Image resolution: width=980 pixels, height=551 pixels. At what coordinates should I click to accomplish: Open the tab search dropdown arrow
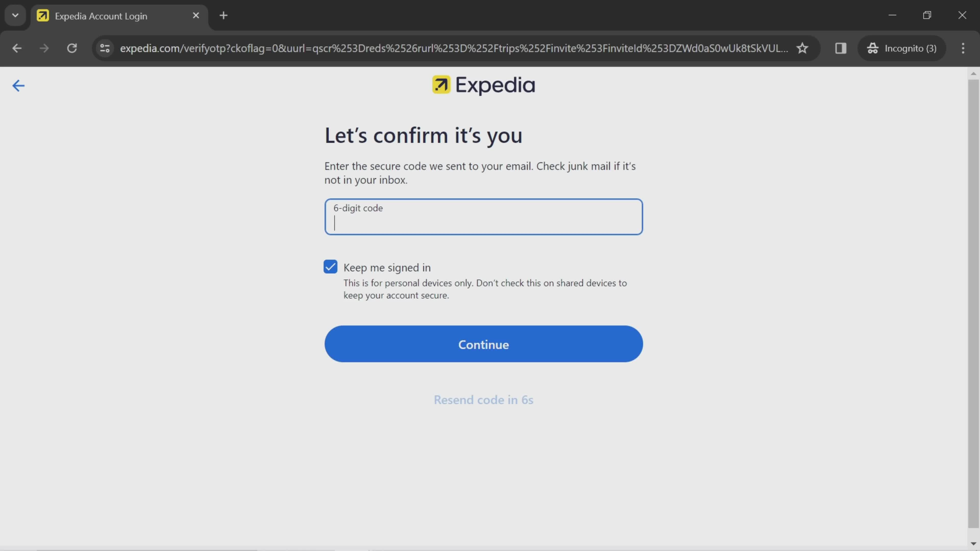click(x=15, y=16)
